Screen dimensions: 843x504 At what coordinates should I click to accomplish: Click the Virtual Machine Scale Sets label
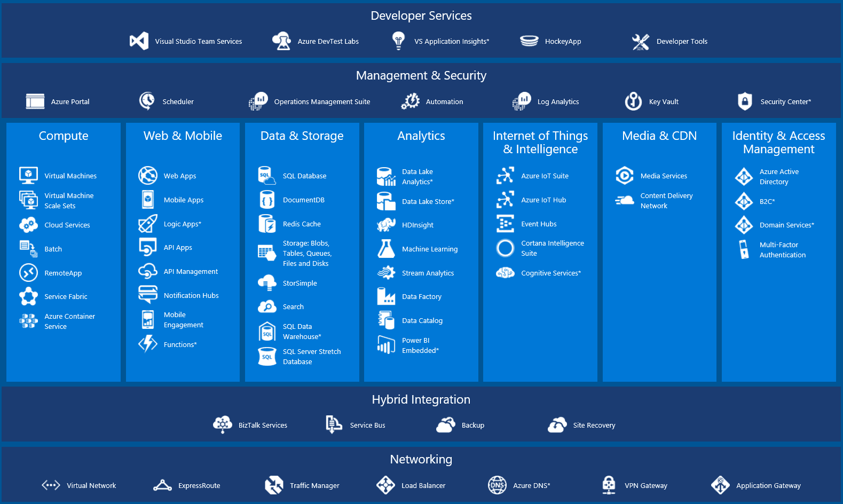pyautogui.click(x=69, y=201)
